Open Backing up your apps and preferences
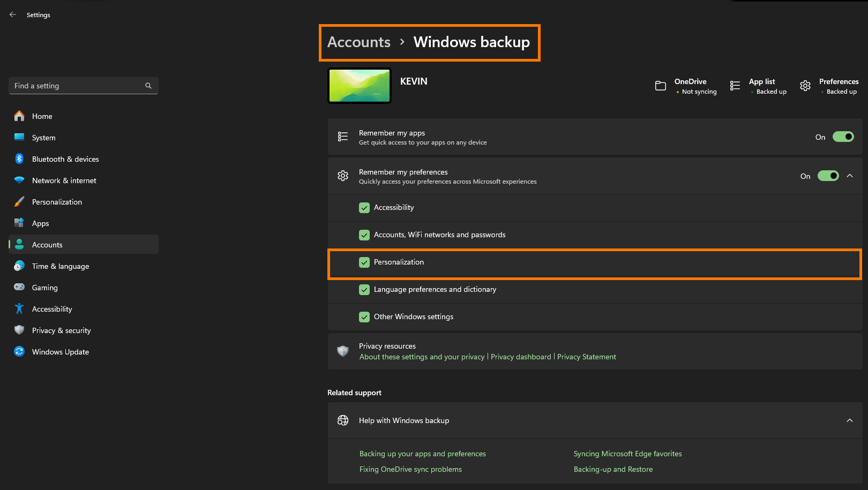Image resolution: width=868 pixels, height=490 pixels. click(x=423, y=454)
